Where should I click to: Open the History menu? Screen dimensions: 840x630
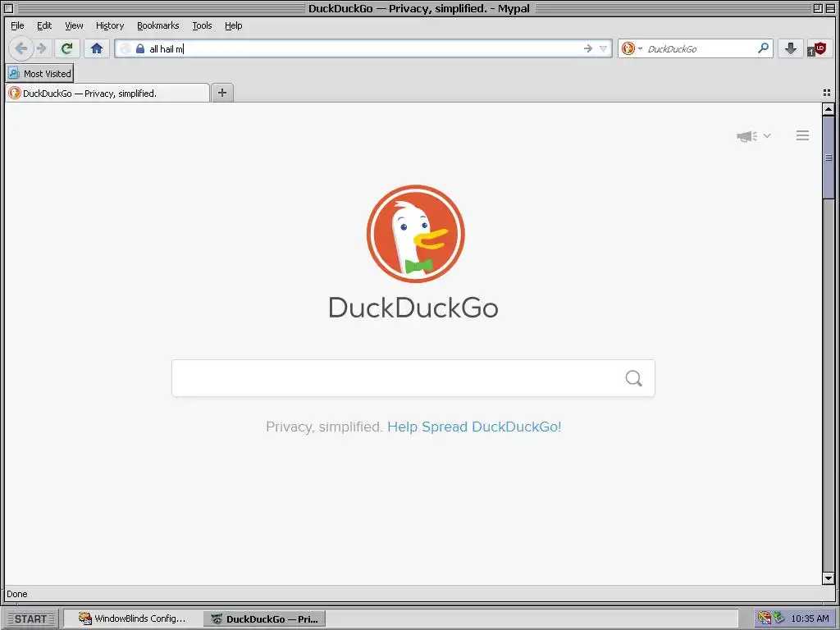pos(110,25)
